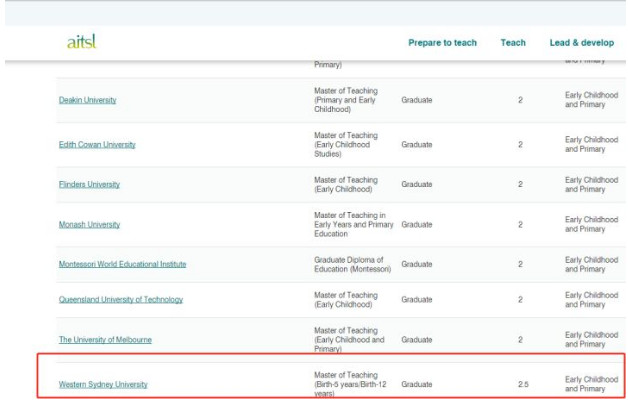Select Melbourne 'Master of Teaching' program text
Viewport: 628px width, 407px height.
(x=349, y=340)
